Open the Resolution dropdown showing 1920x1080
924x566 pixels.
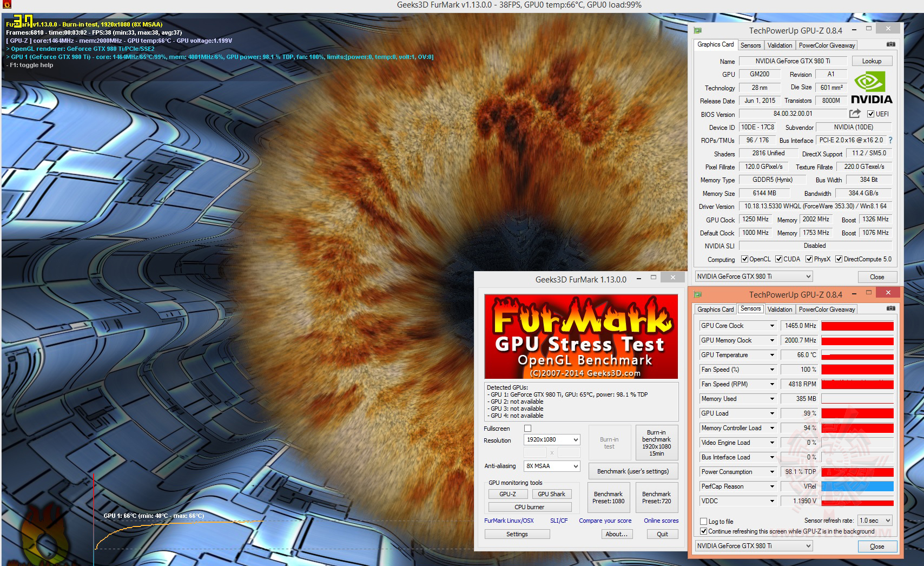click(x=552, y=440)
